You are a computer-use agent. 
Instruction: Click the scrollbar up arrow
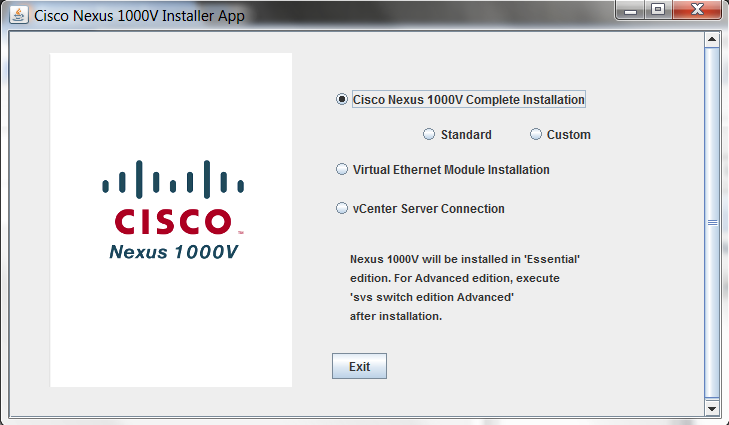click(712, 40)
